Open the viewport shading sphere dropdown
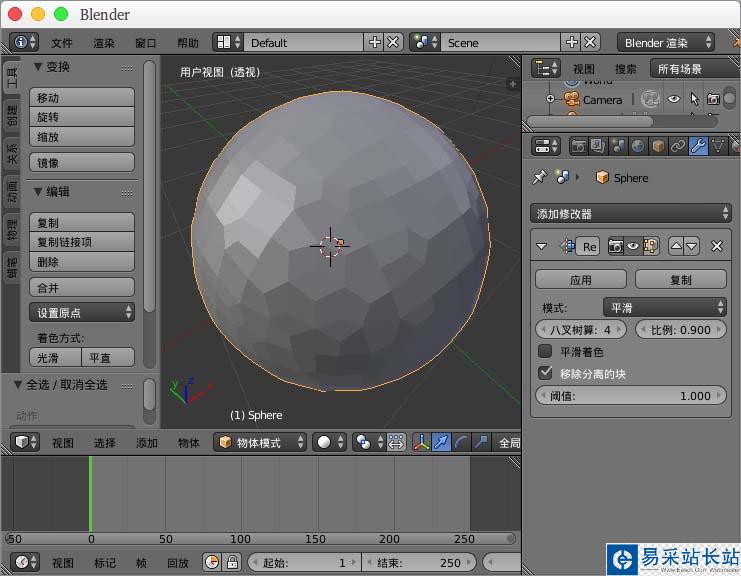Screen dimensions: 741x576 coord(329,443)
